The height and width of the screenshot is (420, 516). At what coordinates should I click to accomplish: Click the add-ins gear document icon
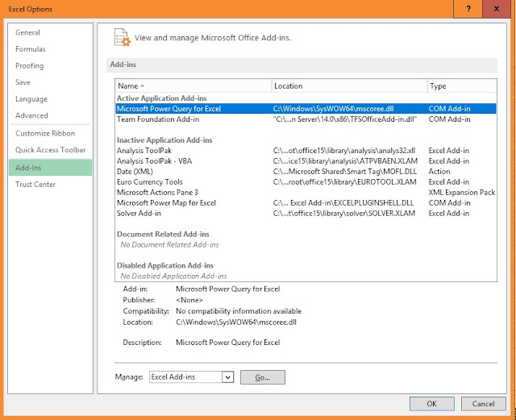[122, 38]
